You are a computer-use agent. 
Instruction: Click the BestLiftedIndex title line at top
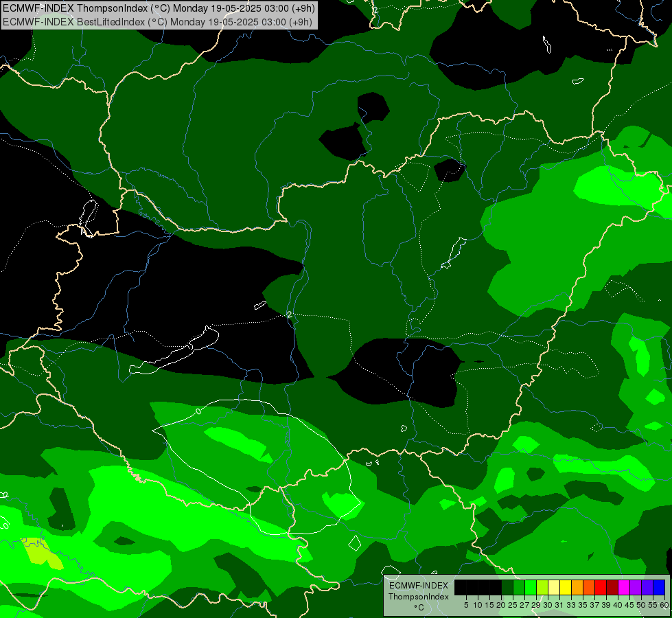coord(157,22)
